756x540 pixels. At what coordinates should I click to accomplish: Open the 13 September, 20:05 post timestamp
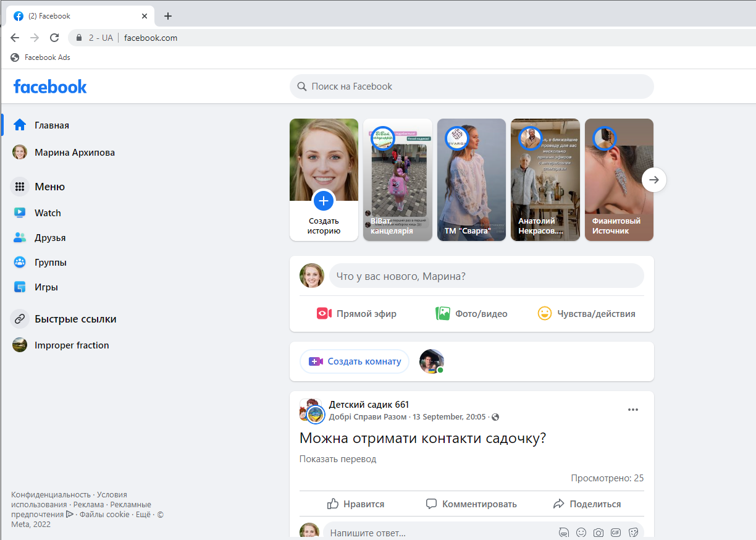[449, 416]
